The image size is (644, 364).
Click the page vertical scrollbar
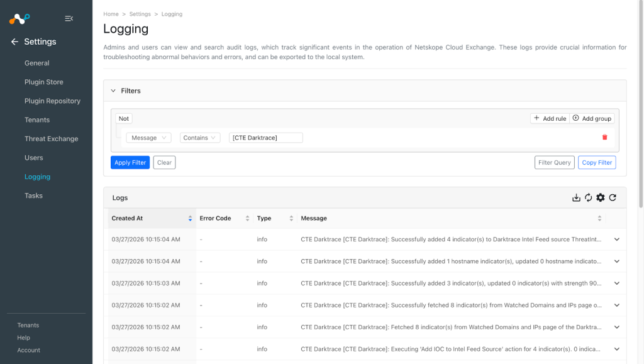pyautogui.click(x=641, y=102)
